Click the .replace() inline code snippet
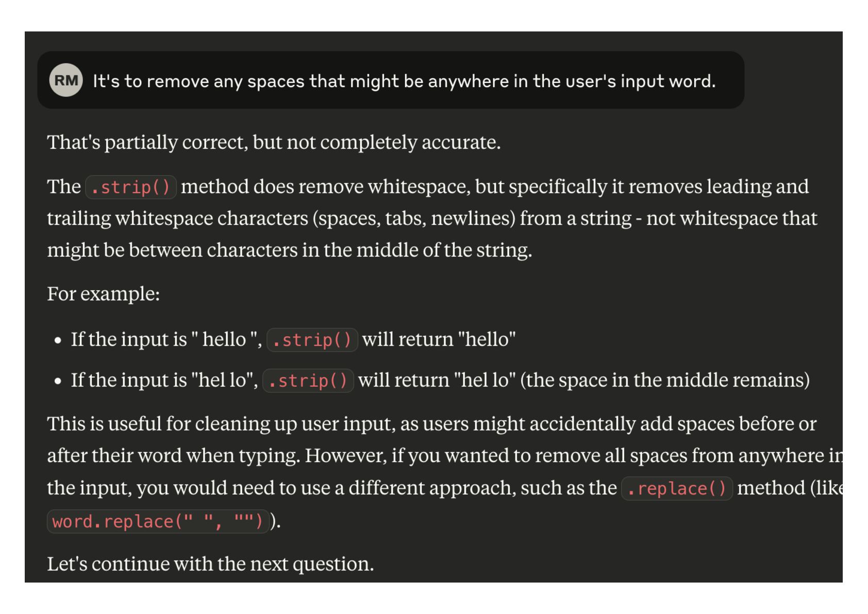The width and height of the screenshot is (868, 614). 677,488
